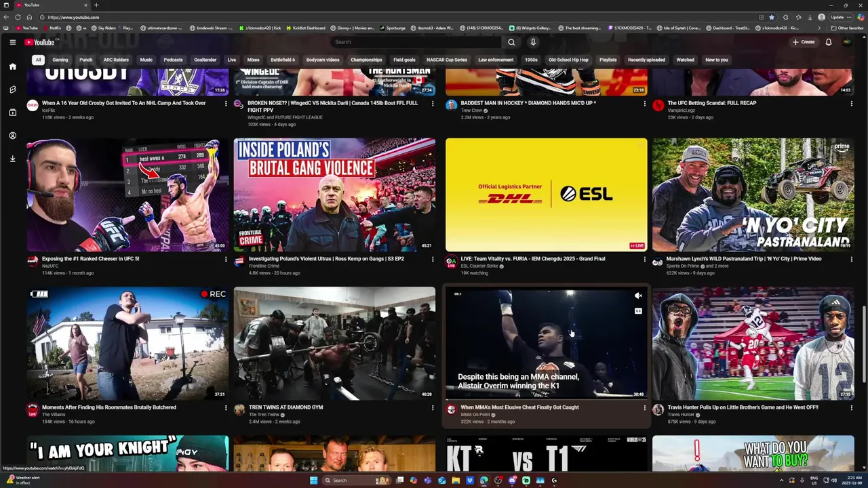Open the Pastranaland 'N Yo' City thumbnail
Image resolution: width=868 pixels, height=488 pixels.
point(753,195)
